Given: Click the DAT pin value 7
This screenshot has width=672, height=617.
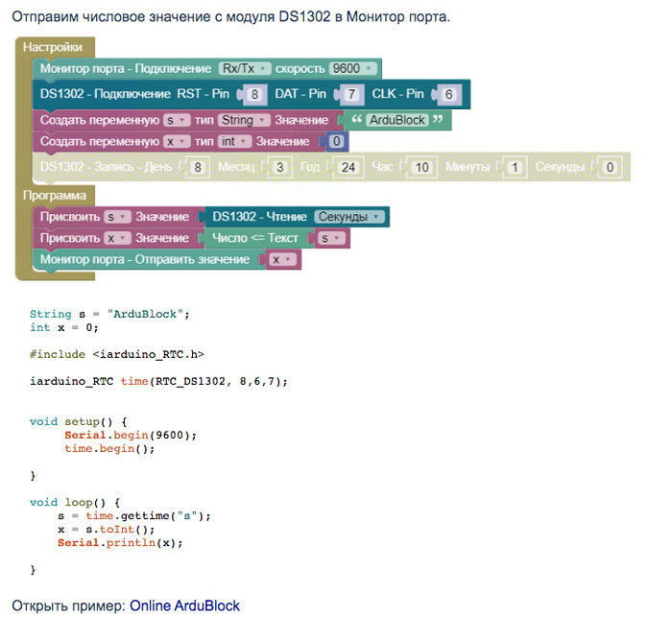Looking at the screenshot, I should 351,94.
